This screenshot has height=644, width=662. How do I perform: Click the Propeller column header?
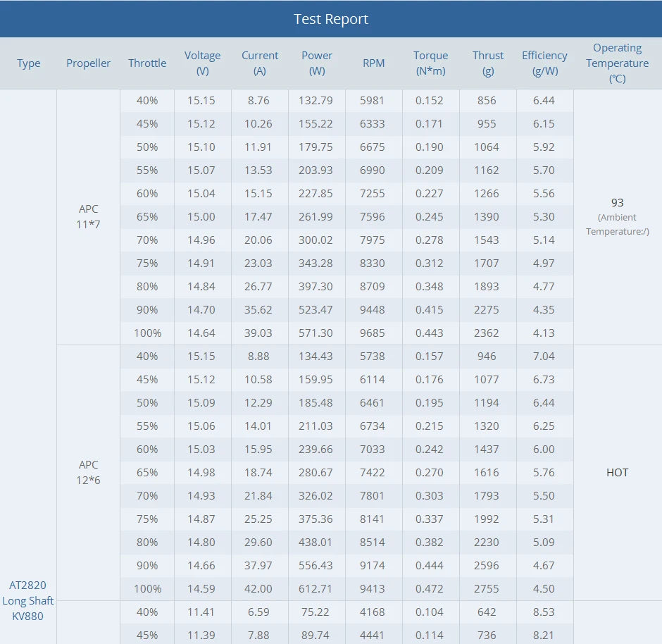click(89, 63)
